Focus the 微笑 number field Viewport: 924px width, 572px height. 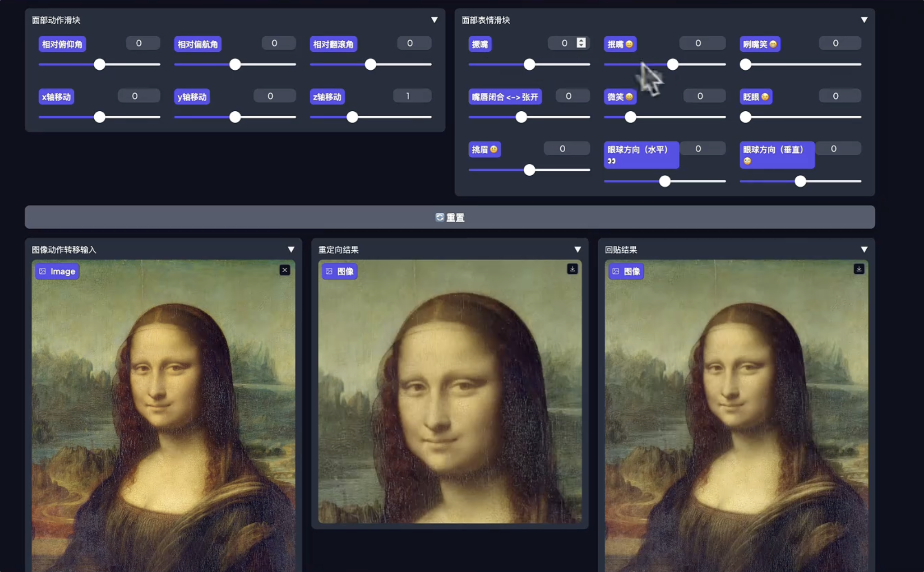click(x=705, y=96)
